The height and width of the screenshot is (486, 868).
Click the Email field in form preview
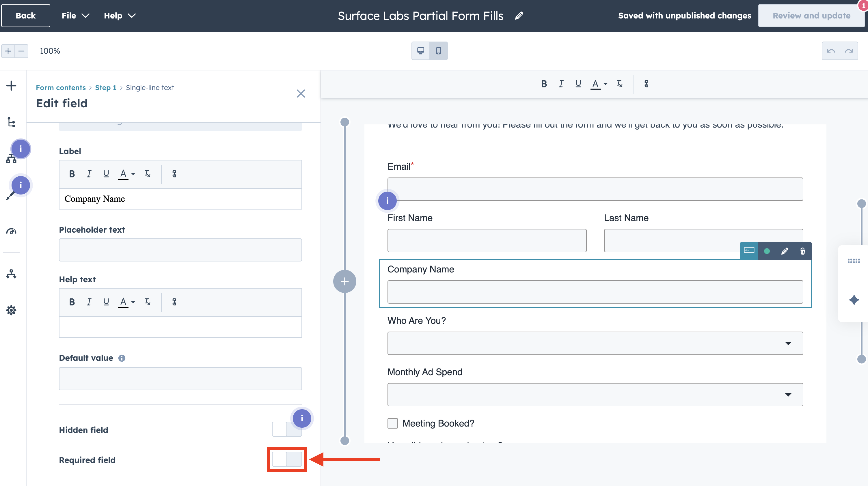tap(595, 189)
